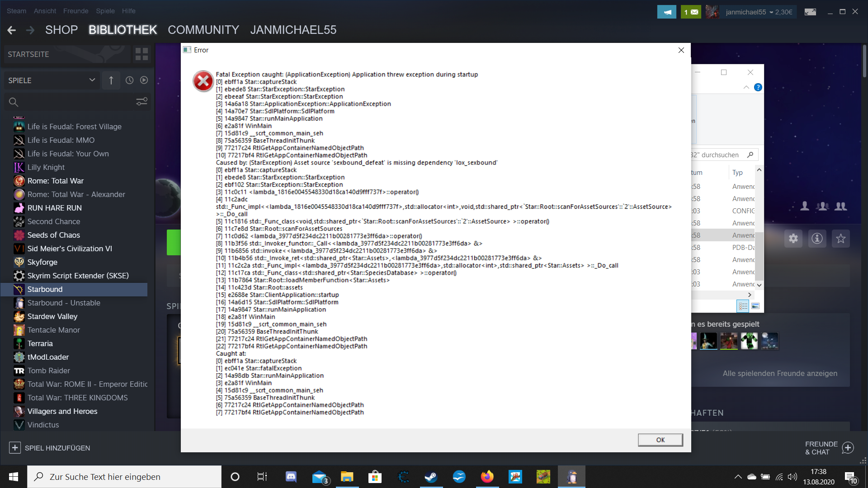This screenshot has height=488, width=868.
Task: Click SPIEL HINZUFÜGEN to add a game
Action: click(50, 448)
